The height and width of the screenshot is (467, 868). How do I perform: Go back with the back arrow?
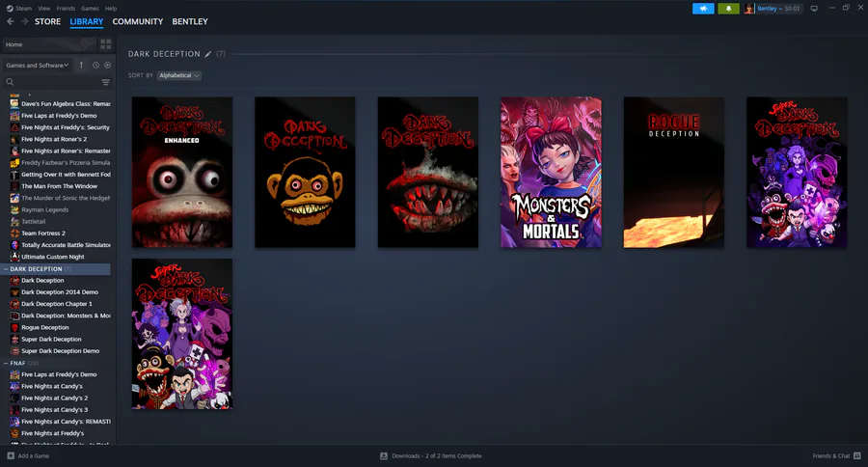coord(11,21)
